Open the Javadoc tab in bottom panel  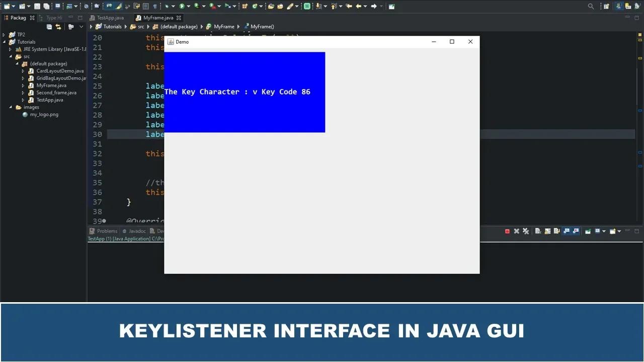(x=134, y=231)
